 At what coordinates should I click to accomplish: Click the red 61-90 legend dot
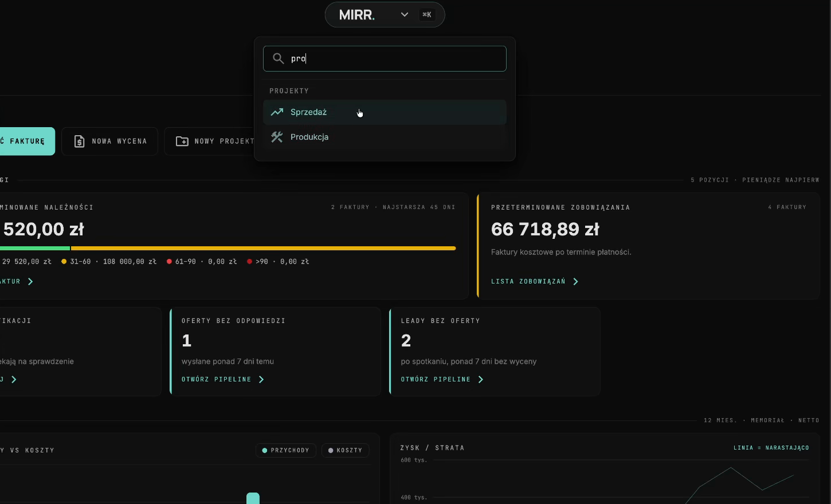tap(169, 262)
